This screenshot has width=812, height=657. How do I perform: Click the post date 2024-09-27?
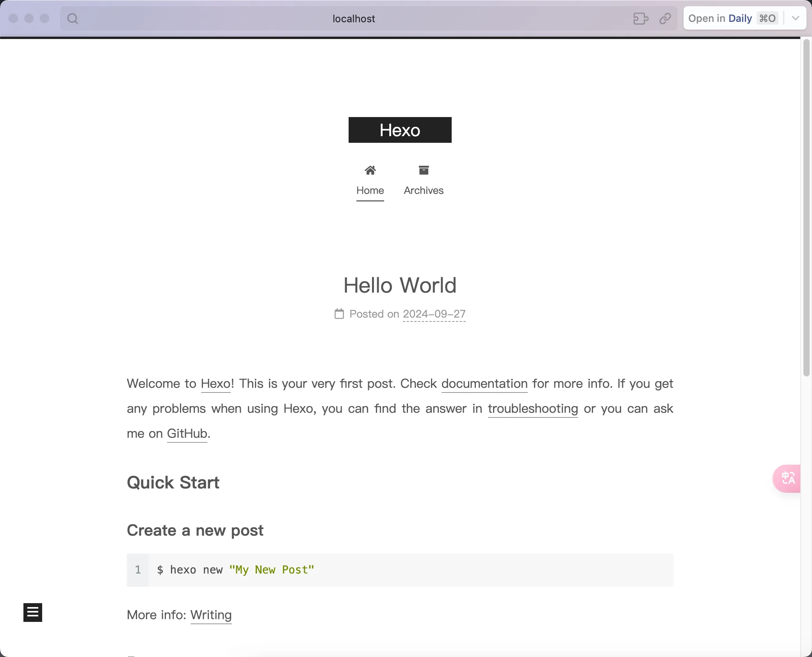434,314
